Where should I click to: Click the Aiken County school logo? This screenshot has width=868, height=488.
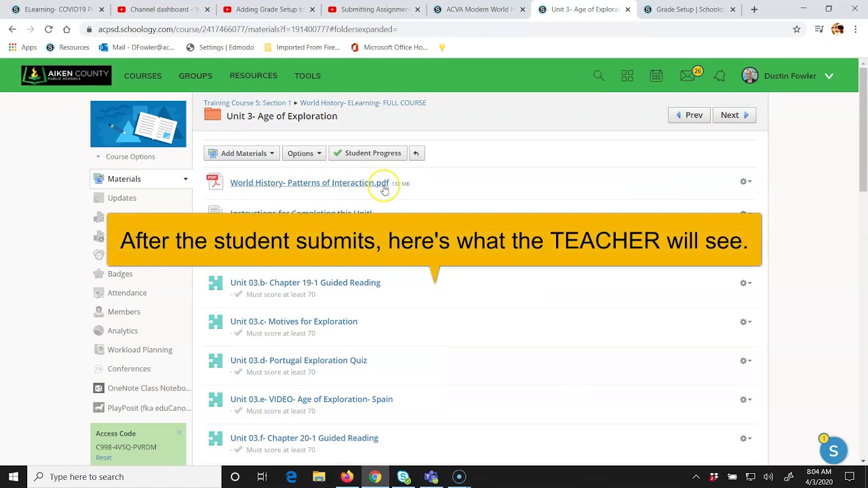(66, 75)
